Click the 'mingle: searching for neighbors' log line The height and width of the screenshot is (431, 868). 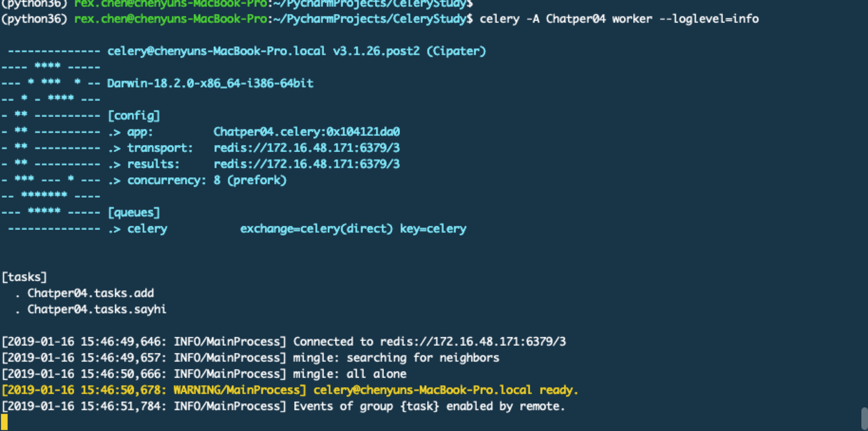[x=250, y=358]
